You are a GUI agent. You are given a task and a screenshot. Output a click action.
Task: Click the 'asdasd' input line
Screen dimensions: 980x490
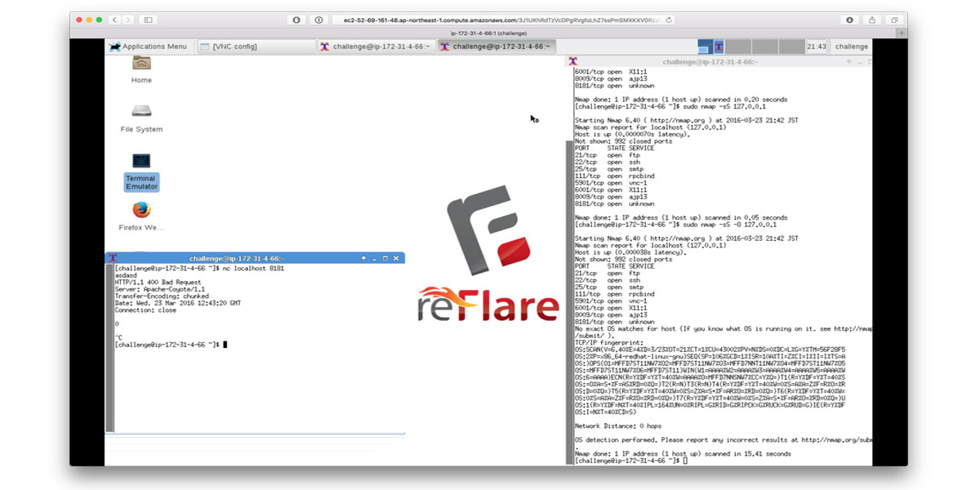click(x=125, y=276)
